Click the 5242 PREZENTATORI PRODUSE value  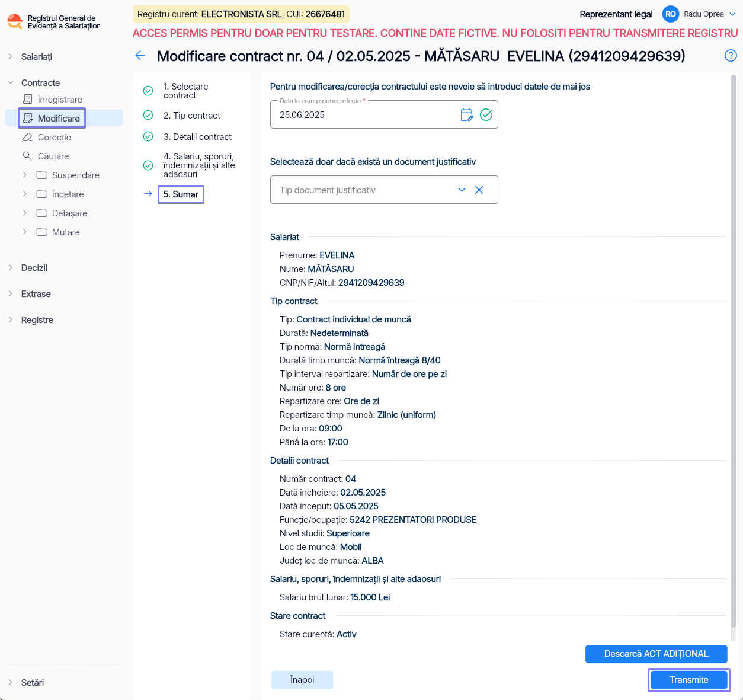tap(413, 520)
